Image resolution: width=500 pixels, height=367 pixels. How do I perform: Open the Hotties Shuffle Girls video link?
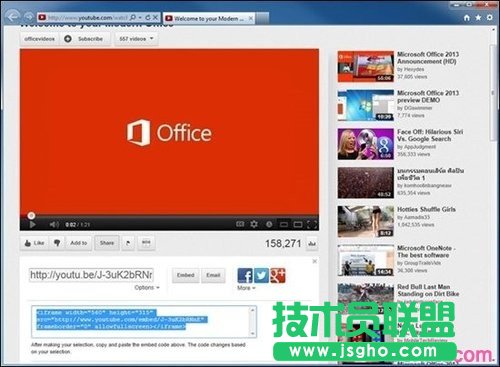coord(426,209)
